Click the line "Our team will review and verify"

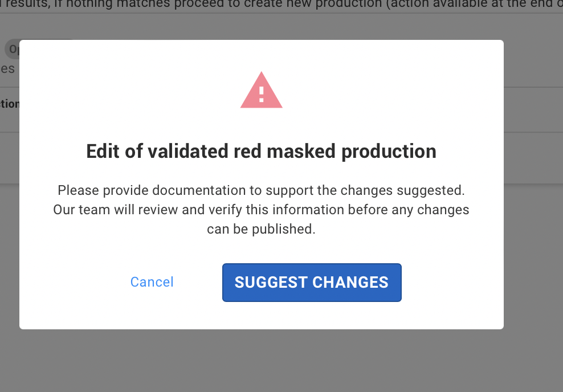click(262, 210)
